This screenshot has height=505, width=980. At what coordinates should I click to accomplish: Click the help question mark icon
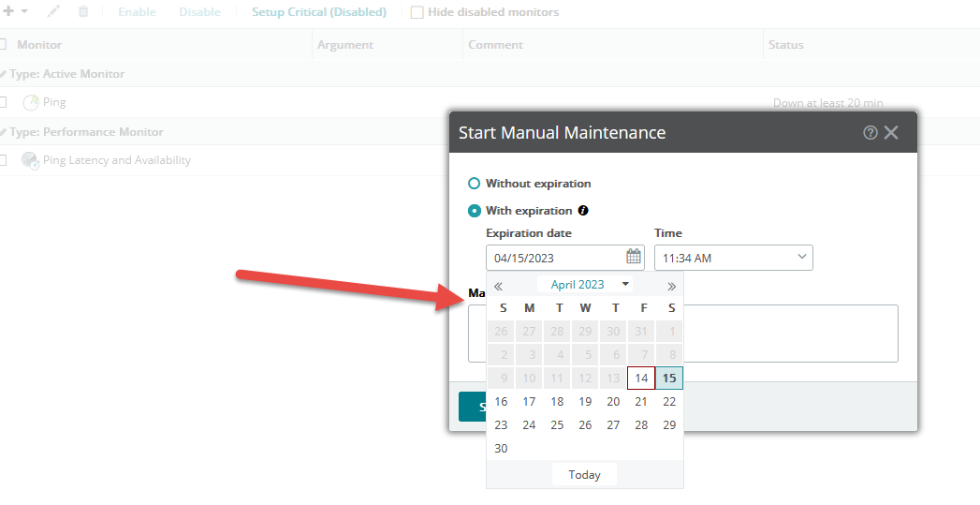click(x=870, y=133)
